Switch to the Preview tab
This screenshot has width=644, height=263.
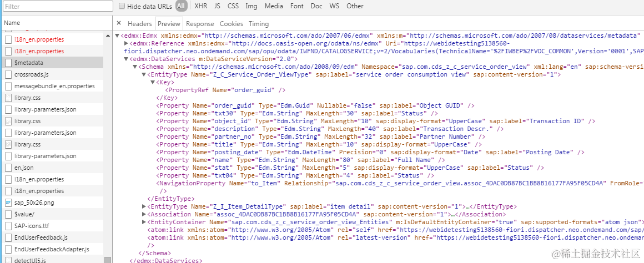click(169, 24)
